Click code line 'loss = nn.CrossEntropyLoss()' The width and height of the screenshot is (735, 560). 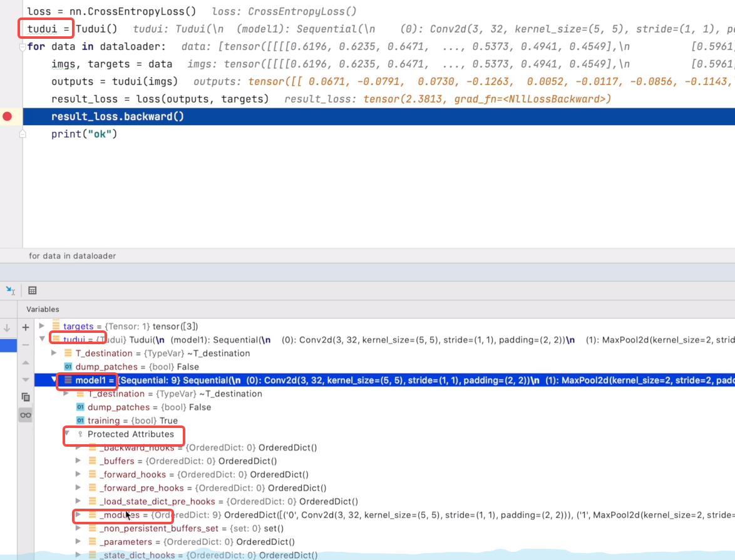click(x=111, y=11)
